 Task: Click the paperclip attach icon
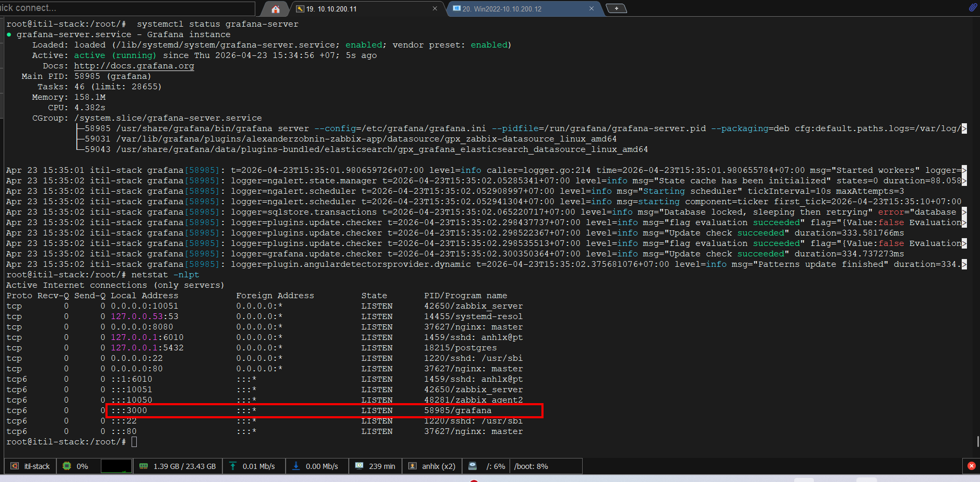click(x=973, y=7)
